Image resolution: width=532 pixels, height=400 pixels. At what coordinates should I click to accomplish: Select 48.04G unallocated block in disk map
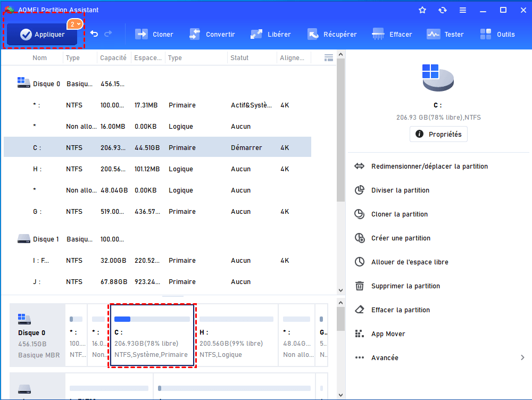pyautogui.click(x=296, y=335)
